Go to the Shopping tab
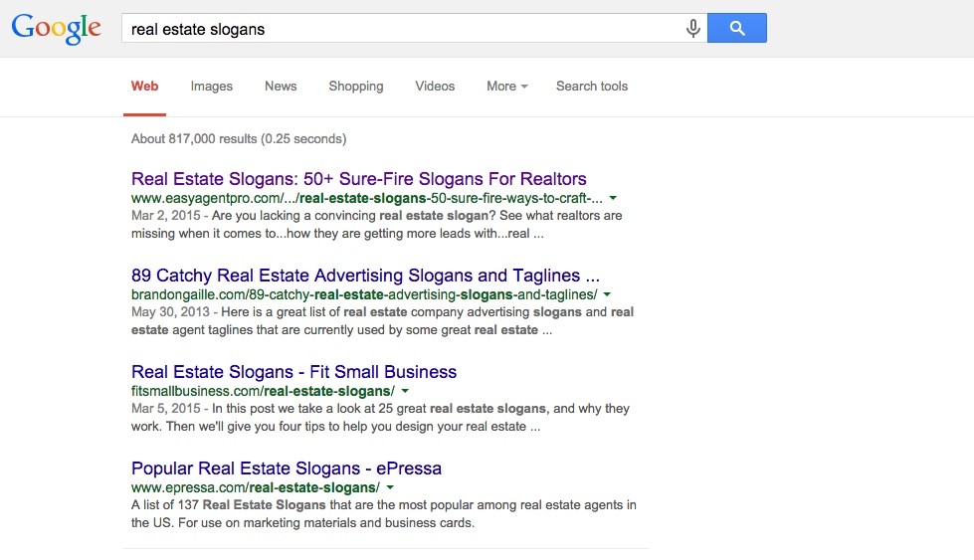974x560 pixels. pyautogui.click(x=356, y=87)
